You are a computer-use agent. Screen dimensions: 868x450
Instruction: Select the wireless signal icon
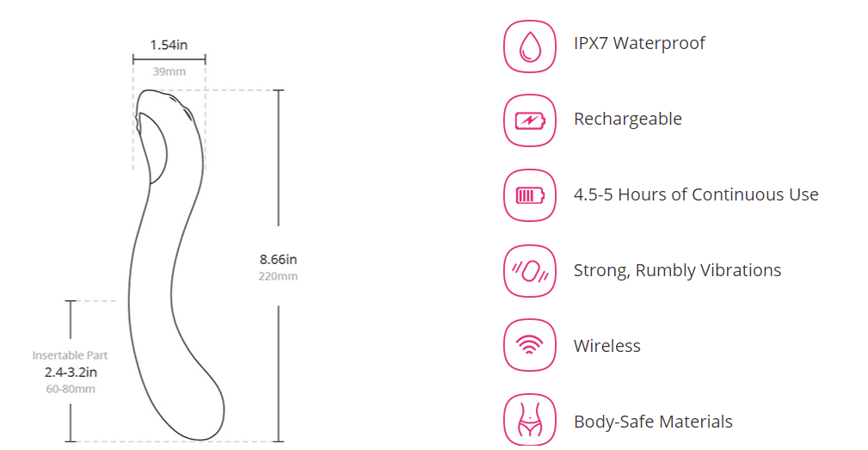point(529,346)
